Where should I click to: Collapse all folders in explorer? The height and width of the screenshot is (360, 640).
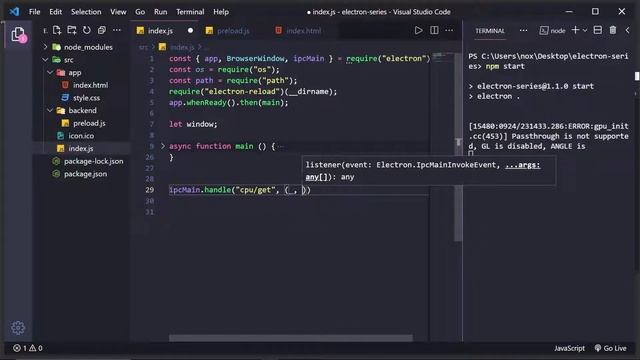(102, 30)
